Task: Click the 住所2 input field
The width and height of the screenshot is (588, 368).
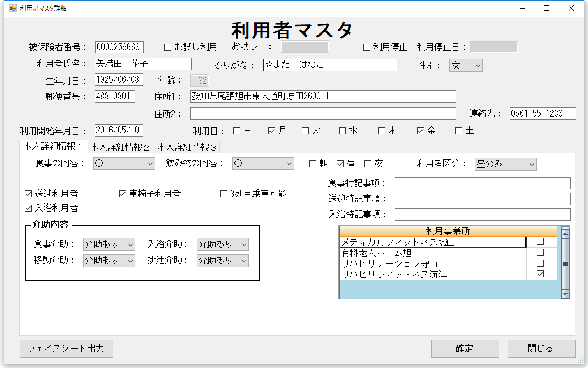Action: click(323, 114)
